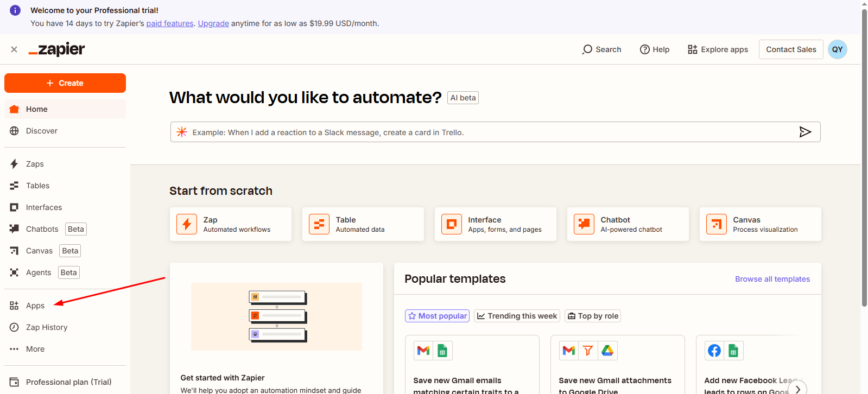Click the AI sparkle icon in prompt
This screenshot has height=394, width=868.
coord(182,132)
